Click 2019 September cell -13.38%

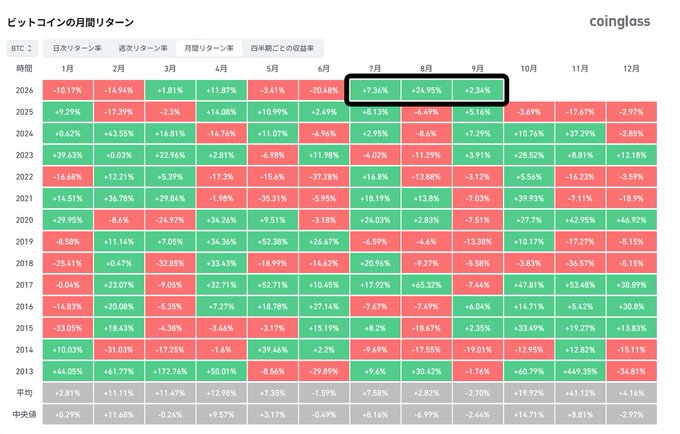(477, 241)
